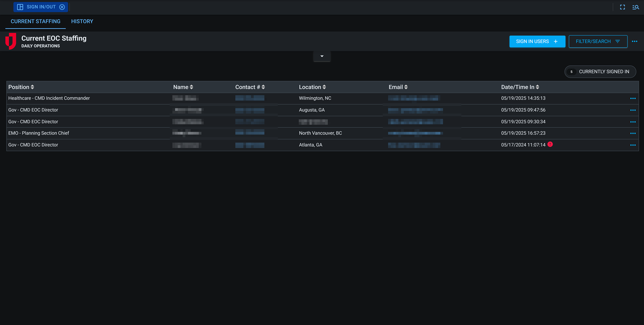Switch to the HISTORY tab
Image resolution: width=644 pixels, height=325 pixels.
click(x=82, y=21)
